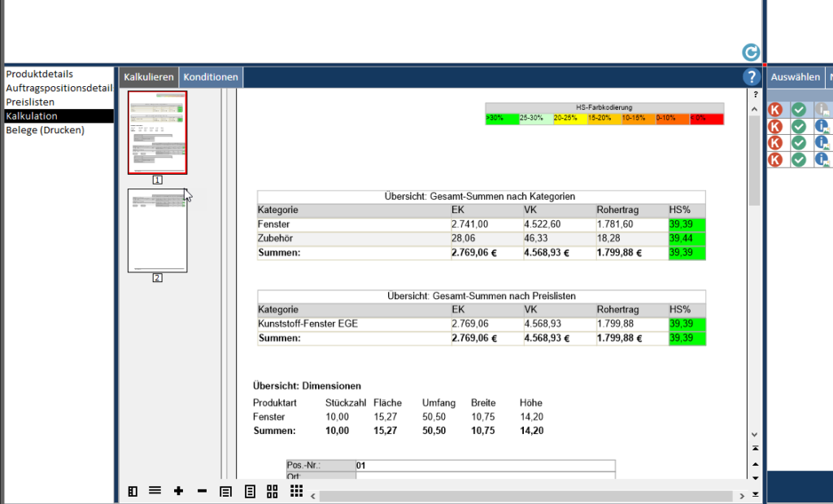The height and width of the screenshot is (504, 833).
Task: Select the page 2 thumbnail
Action: pos(157,231)
